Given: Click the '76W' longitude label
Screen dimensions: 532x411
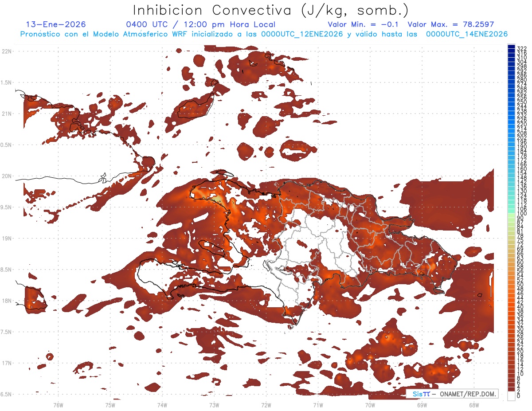Looking at the screenshot, I should click(58, 405).
